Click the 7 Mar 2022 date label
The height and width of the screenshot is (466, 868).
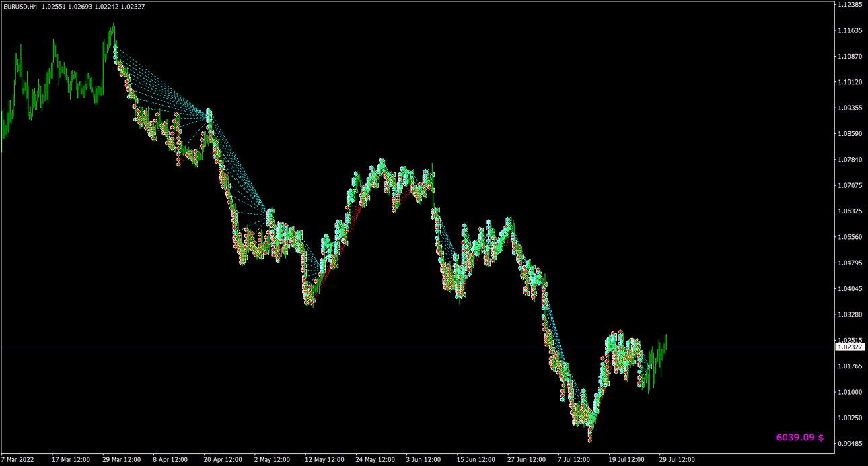(17, 460)
